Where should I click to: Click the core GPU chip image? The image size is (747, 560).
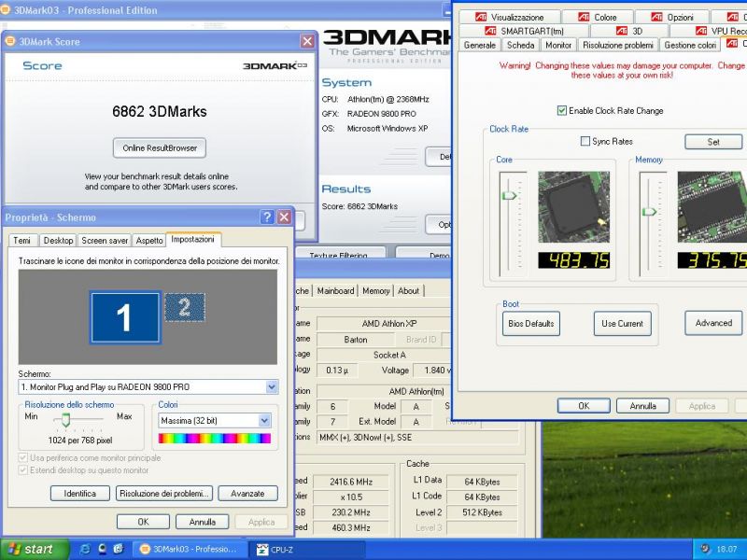tap(573, 206)
